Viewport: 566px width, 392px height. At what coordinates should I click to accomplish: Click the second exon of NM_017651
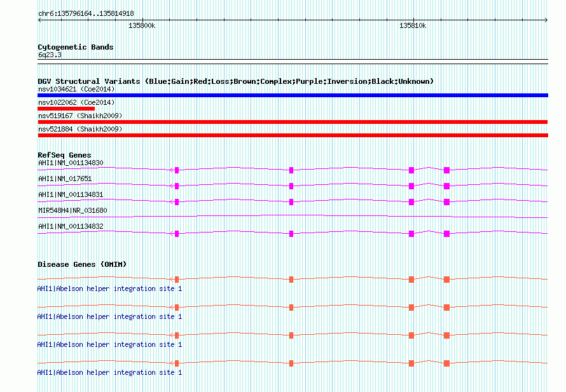(291, 186)
